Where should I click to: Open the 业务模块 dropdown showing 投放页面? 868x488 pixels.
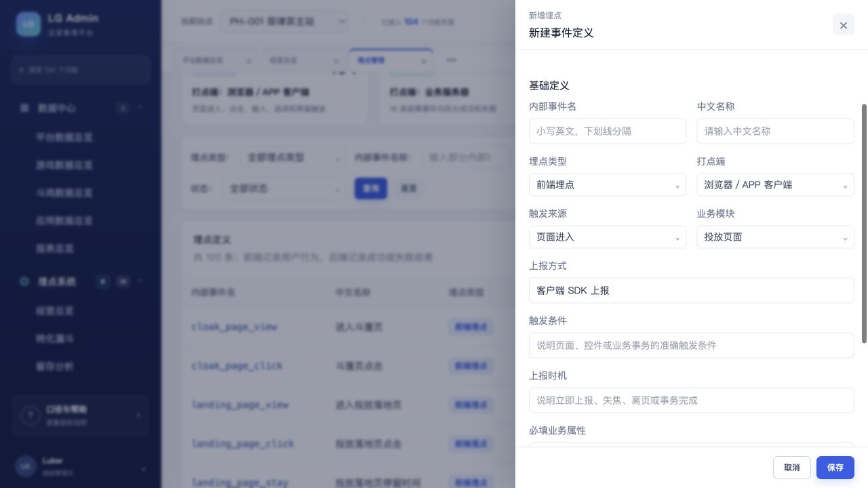(x=776, y=237)
